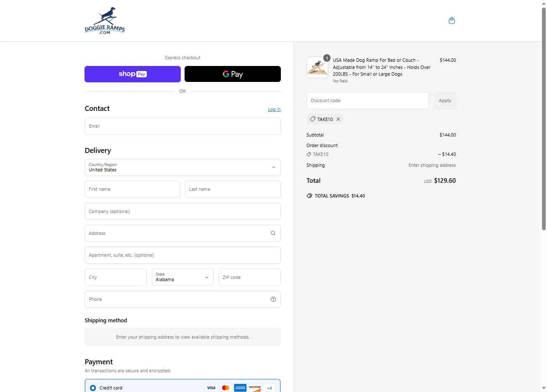547x392 pixels.
Task: Focus the Address field
Action: [x=182, y=233]
